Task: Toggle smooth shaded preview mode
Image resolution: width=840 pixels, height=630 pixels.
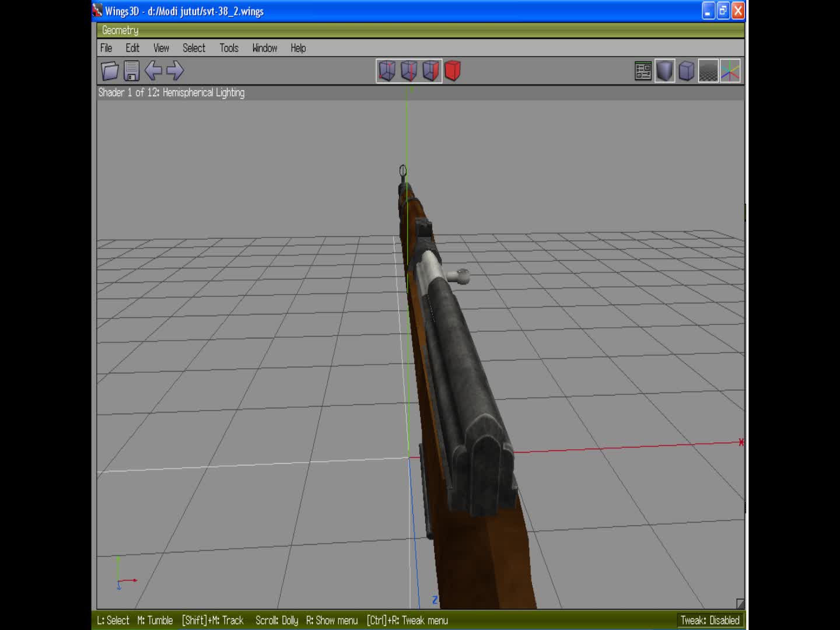Action: tap(664, 71)
